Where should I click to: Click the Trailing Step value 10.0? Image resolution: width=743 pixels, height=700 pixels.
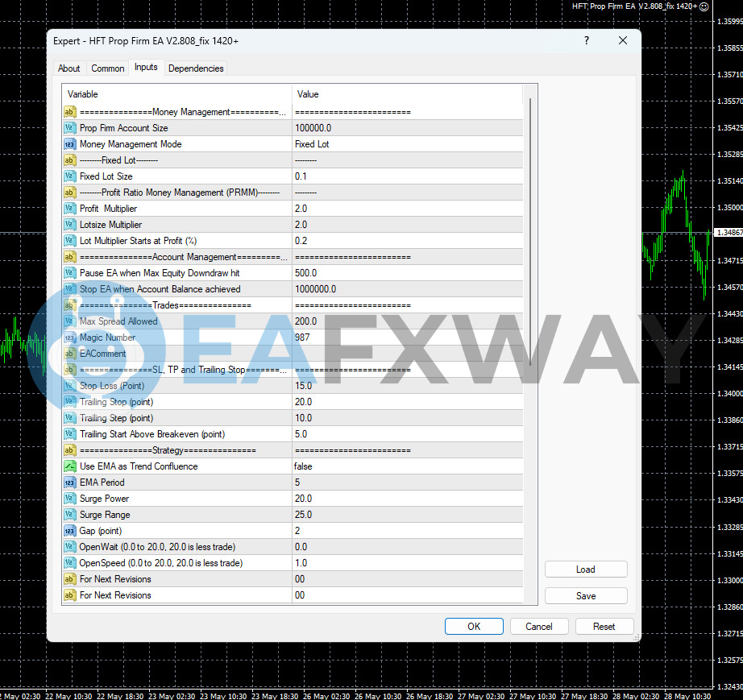[408, 418]
